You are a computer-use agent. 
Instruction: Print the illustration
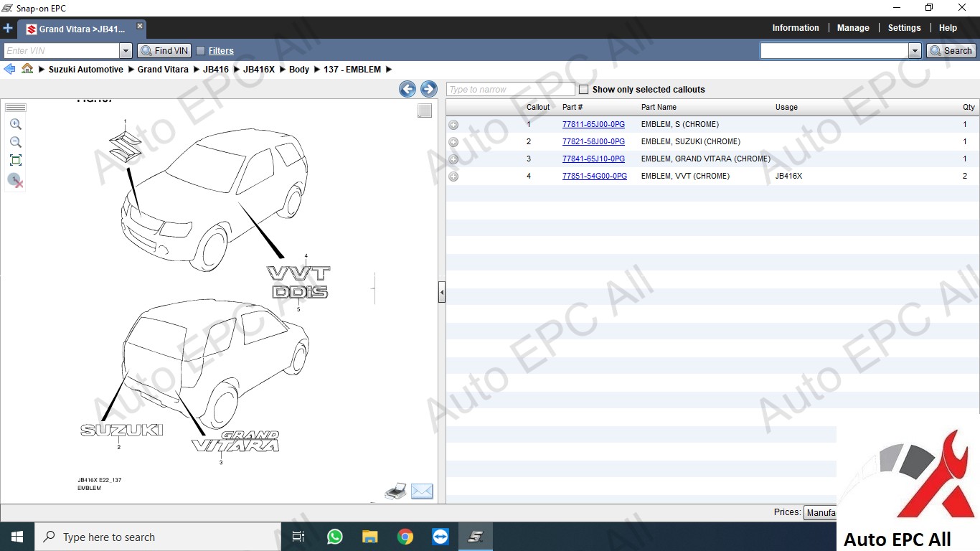click(396, 491)
